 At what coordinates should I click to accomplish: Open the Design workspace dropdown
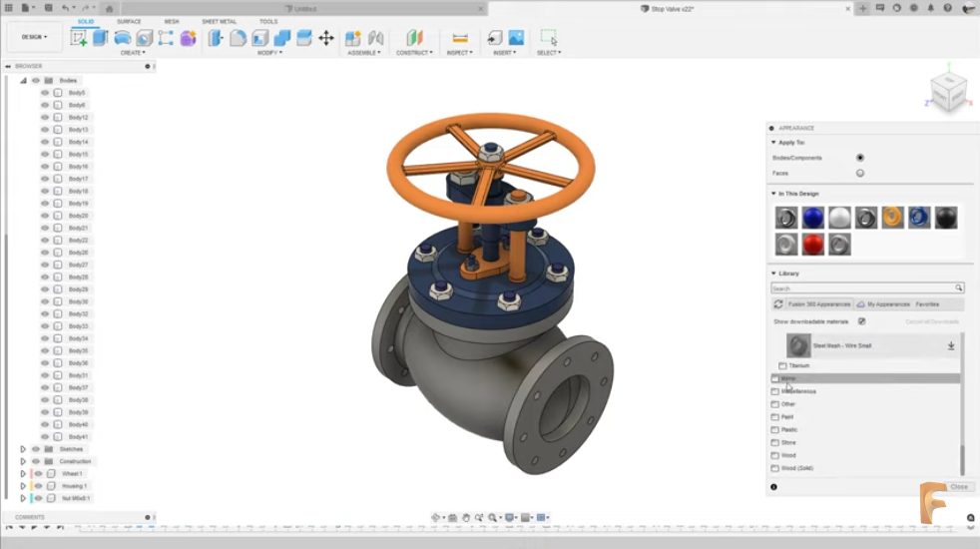click(x=34, y=37)
